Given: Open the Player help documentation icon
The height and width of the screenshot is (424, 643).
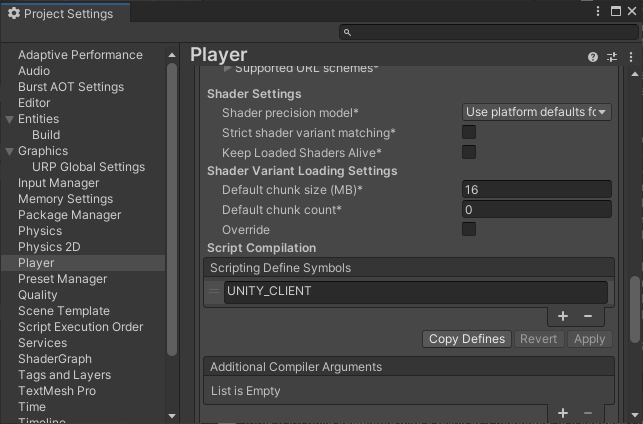Looking at the screenshot, I should coord(593,57).
